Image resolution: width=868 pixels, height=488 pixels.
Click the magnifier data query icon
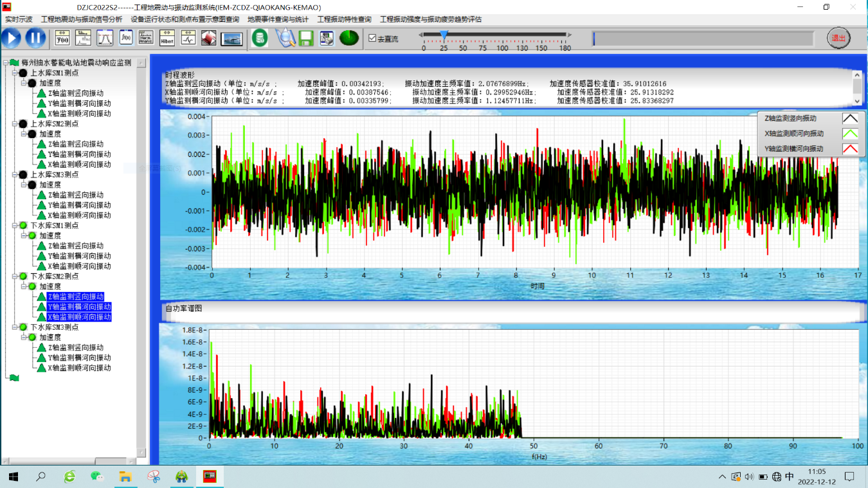285,38
